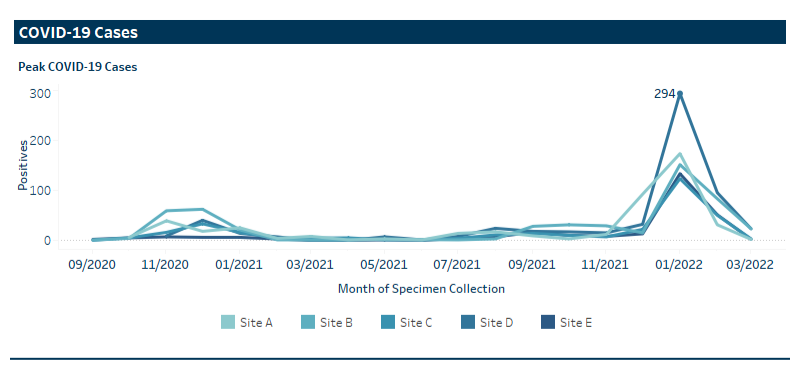800x368 pixels.
Task: Click the 294 peak value label
Action: [x=664, y=94]
